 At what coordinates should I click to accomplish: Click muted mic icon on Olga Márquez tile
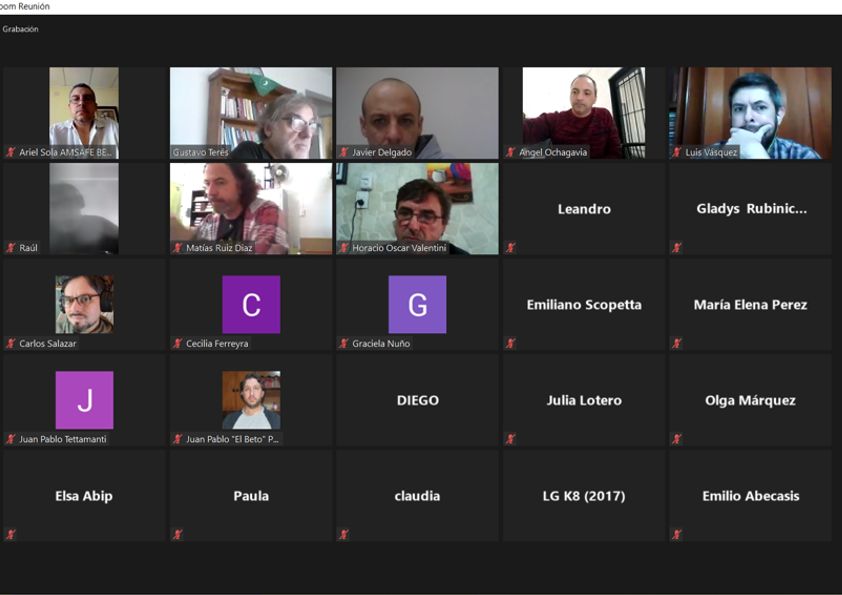pyautogui.click(x=677, y=439)
